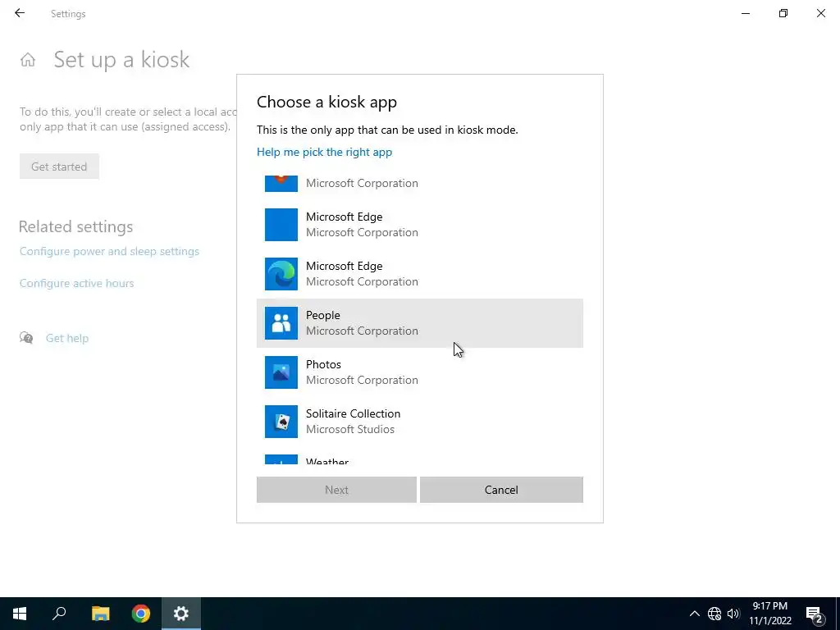Open the volume speaker tray icon
This screenshot has width=840, height=630.
[x=733, y=614]
